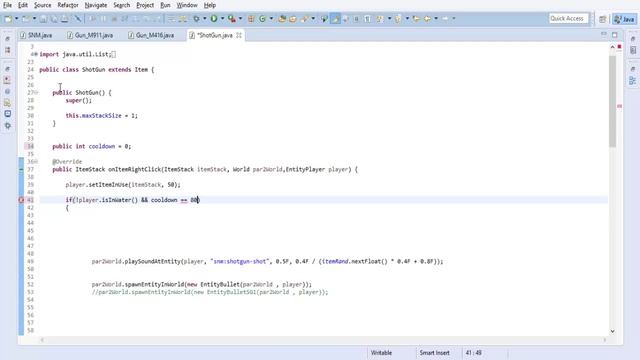
Task: Collapse the onItemRightClick method at line 36
Action: tap(36, 162)
